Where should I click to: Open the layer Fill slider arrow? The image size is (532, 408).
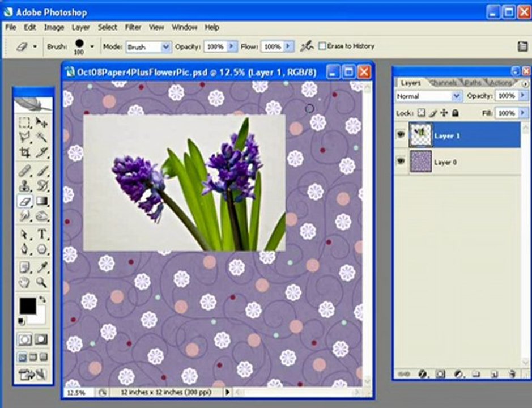pyautogui.click(x=523, y=113)
